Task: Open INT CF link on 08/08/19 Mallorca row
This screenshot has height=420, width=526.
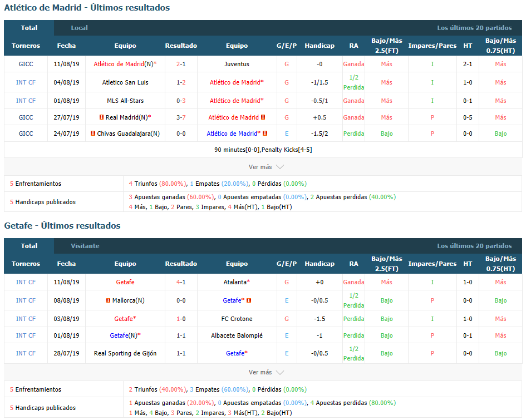Action: (x=26, y=300)
